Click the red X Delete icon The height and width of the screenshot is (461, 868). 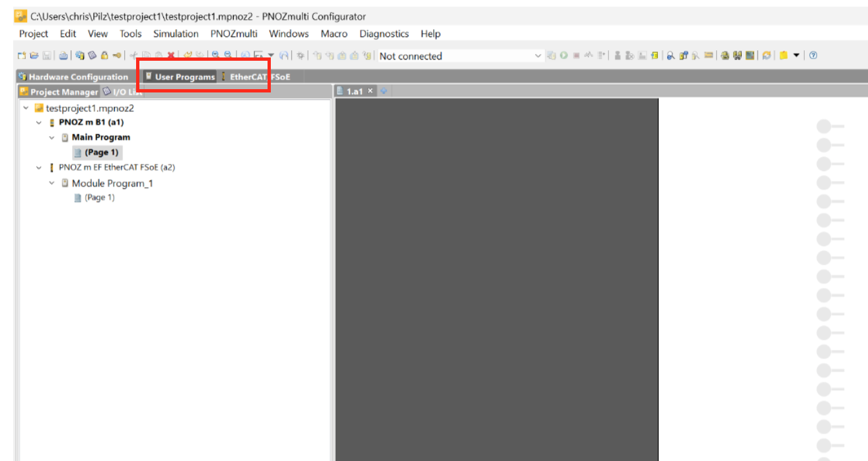coord(170,55)
